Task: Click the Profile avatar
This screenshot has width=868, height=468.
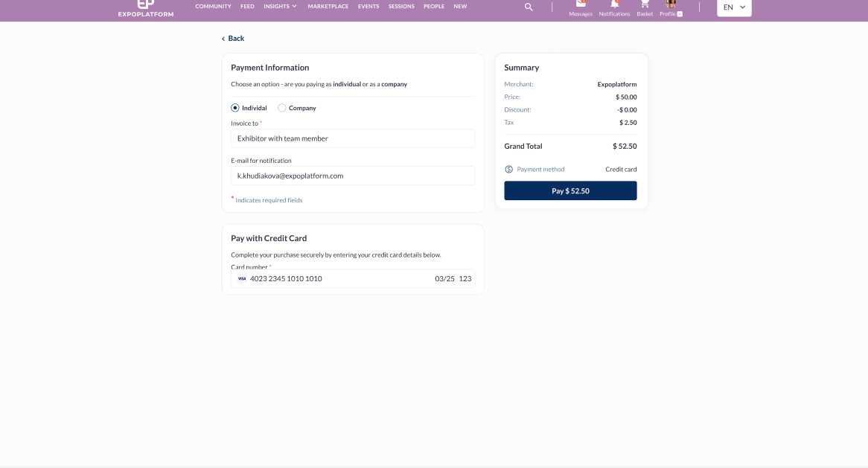Action: coord(671,4)
